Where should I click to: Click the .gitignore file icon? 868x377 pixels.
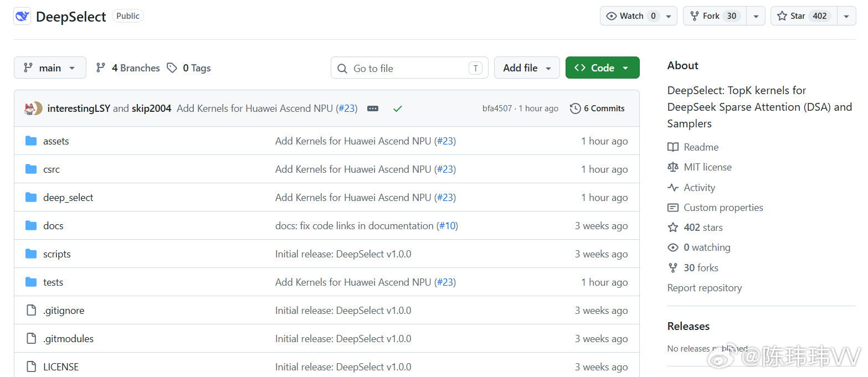[x=32, y=311]
